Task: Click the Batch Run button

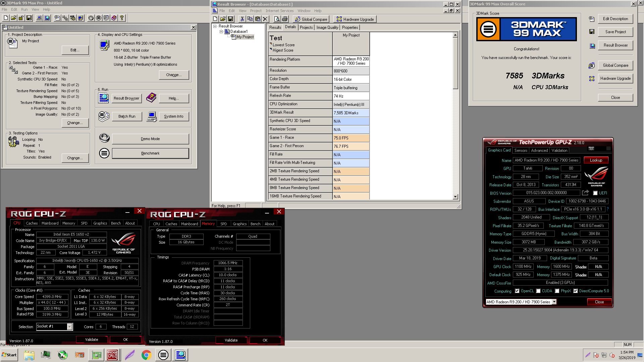Action: (x=127, y=116)
